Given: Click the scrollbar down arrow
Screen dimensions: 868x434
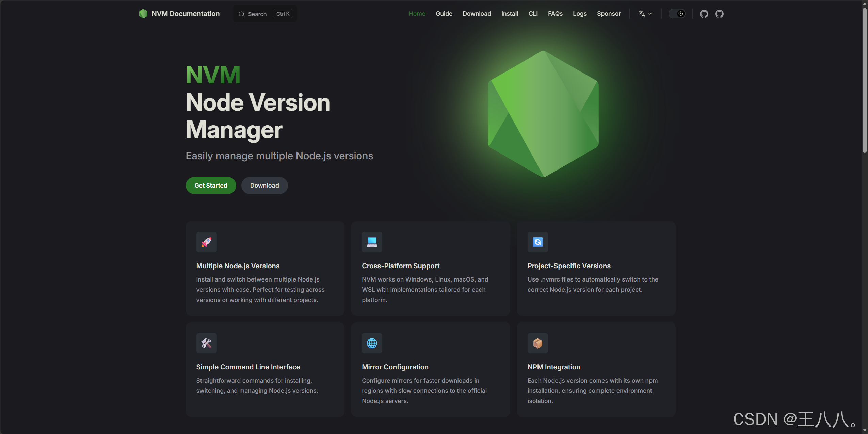Looking at the screenshot, I should click(x=865, y=430).
